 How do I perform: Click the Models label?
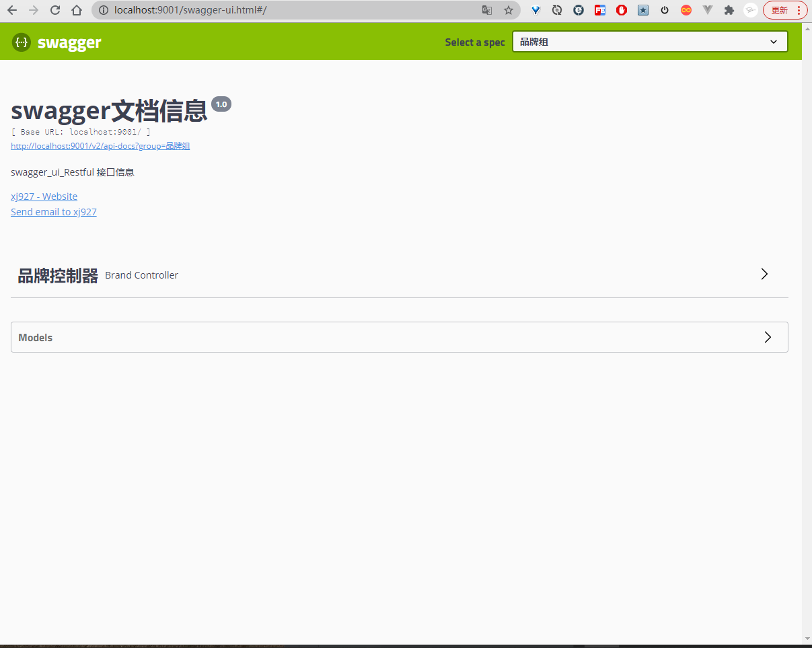(x=36, y=338)
